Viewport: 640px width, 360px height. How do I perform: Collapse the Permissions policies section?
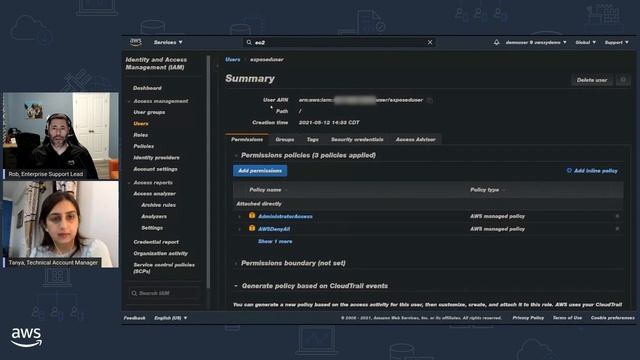pyautogui.click(x=236, y=156)
